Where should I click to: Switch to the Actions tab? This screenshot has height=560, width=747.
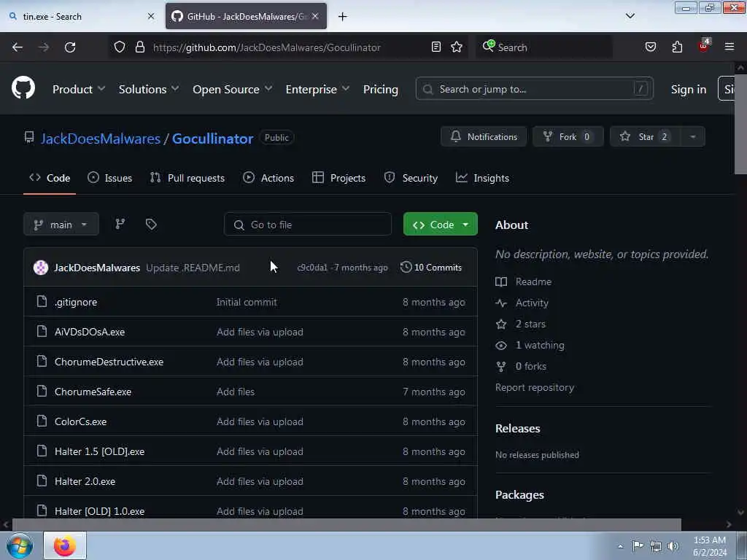268,178
